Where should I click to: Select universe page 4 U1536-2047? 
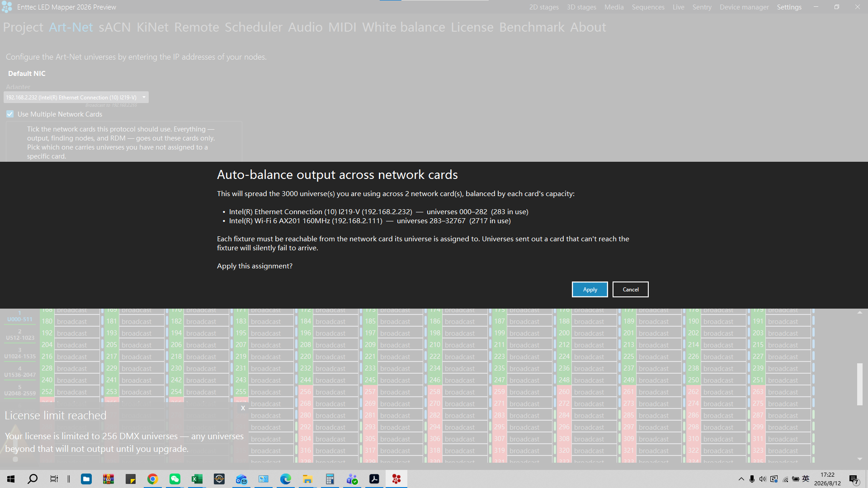pyautogui.click(x=20, y=372)
